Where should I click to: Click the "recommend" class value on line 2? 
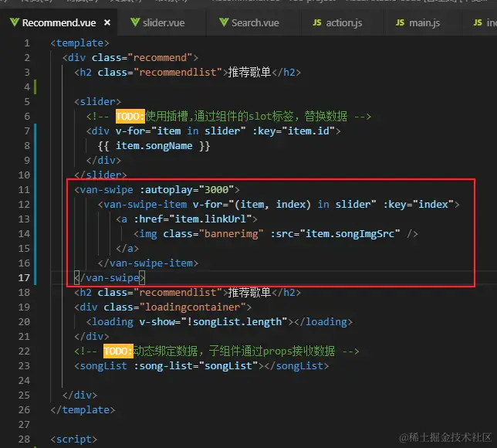point(160,58)
